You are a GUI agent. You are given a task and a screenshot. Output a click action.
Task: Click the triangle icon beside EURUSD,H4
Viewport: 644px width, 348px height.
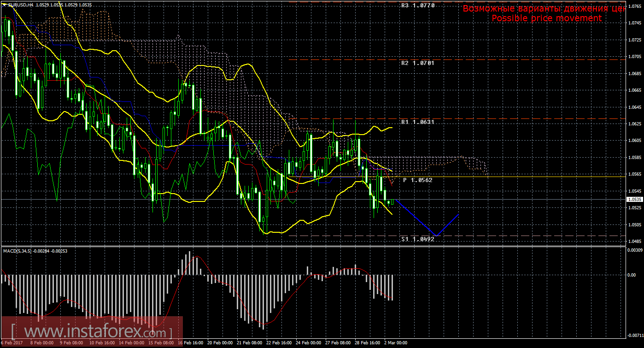tap(4, 5)
